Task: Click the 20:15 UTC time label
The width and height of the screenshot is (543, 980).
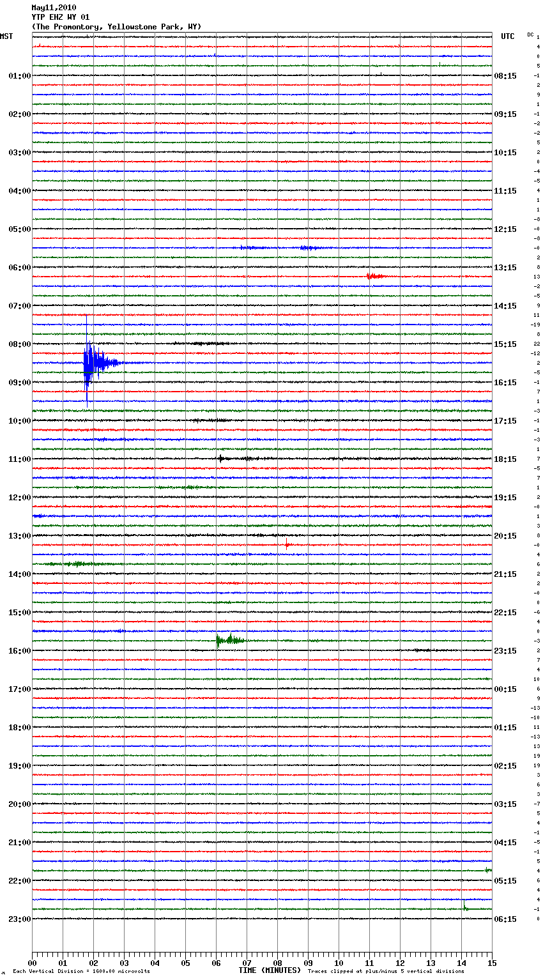Action: click(505, 536)
